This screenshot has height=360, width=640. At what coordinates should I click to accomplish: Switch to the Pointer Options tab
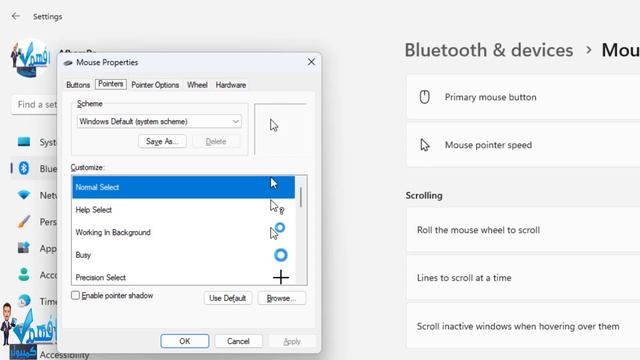point(155,85)
